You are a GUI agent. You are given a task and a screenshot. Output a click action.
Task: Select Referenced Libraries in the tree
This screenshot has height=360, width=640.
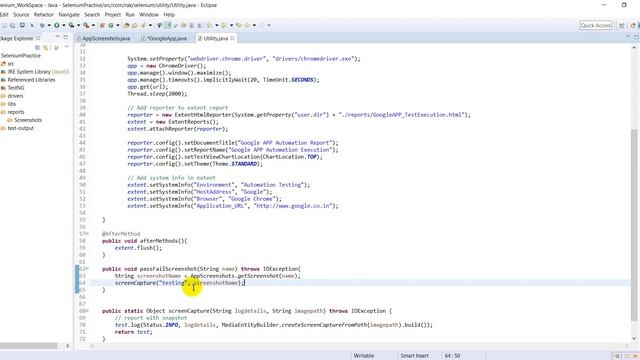(28, 80)
